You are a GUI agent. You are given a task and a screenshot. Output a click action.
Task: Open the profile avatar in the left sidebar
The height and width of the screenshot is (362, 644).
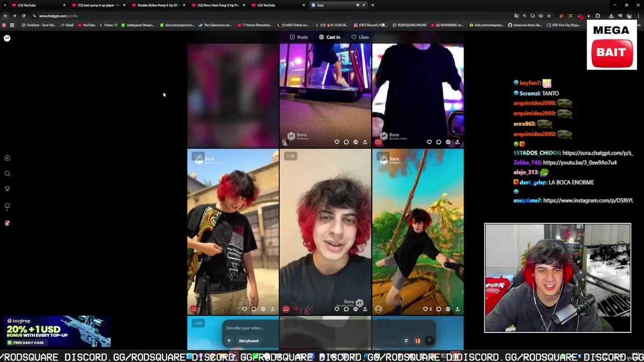[7, 223]
